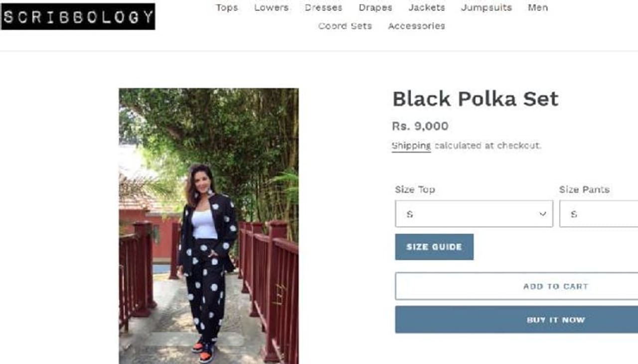
Task: Go to Coord Sets category
Action: click(345, 26)
